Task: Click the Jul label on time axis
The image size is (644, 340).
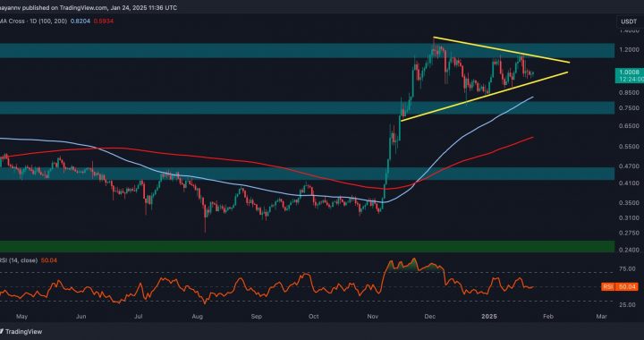Action: (x=139, y=317)
